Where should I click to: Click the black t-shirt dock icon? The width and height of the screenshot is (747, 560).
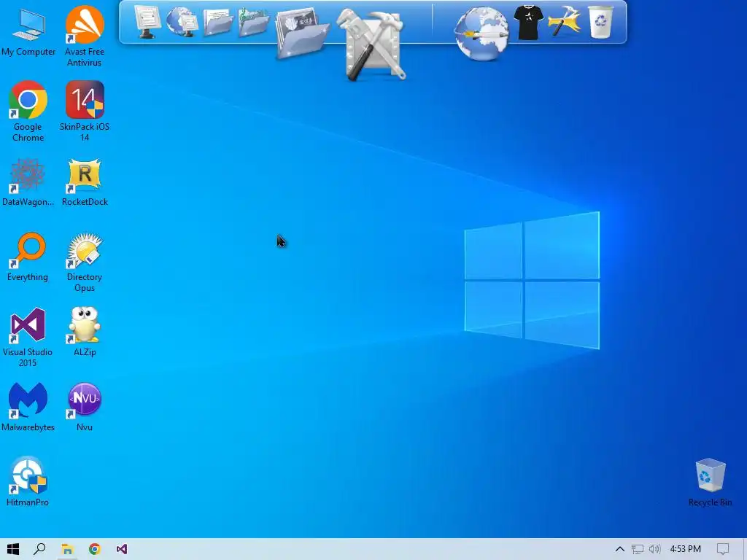(x=528, y=23)
